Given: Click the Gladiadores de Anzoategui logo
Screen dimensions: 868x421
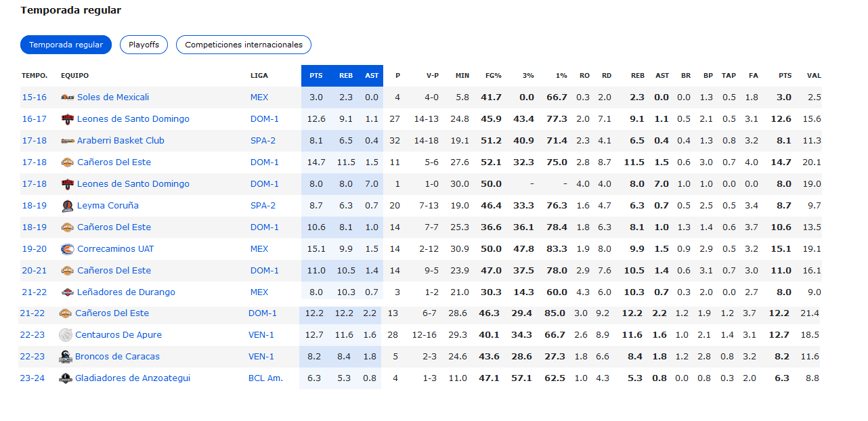Looking at the screenshot, I should point(65,378).
